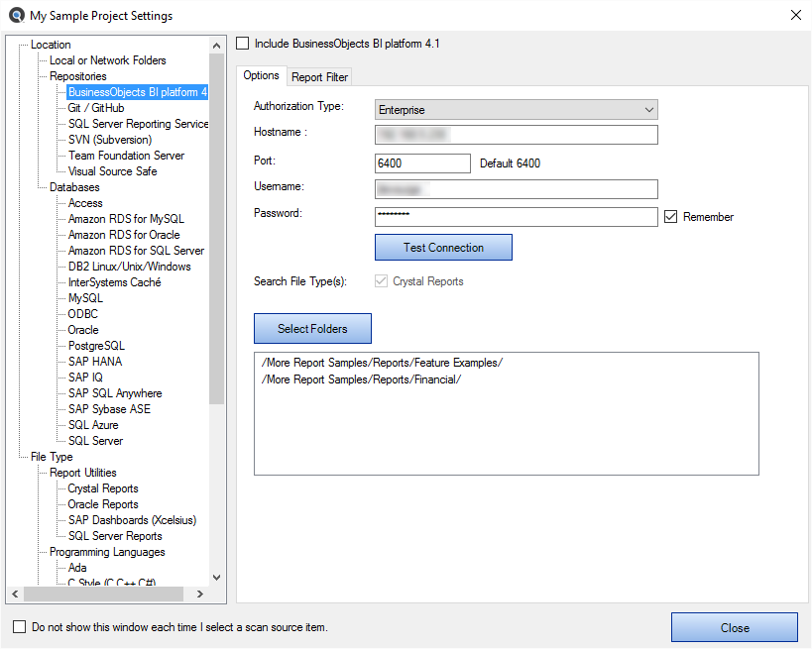Open the Authorization Type dropdown

pos(516,110)
